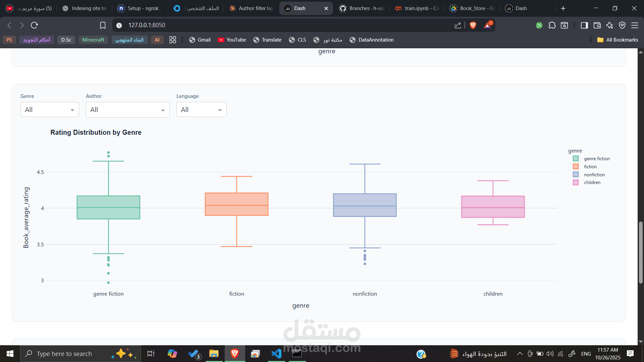Open the DataAnnotation bookmark
Viewport: 644px width, 362px height.
pyautogui.click(x=372, y=40)
